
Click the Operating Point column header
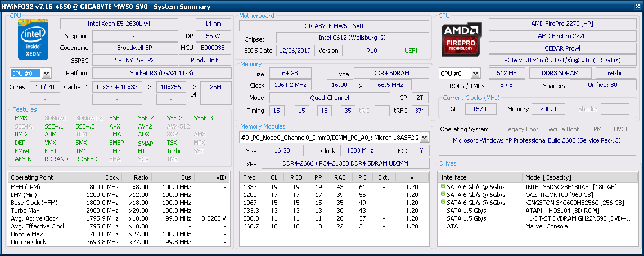click(42, 177)
